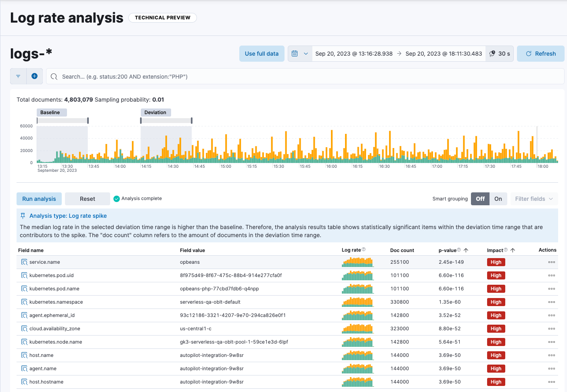Click the end date Sep 20 18:11:30.483
The image size is (567, 392).
coord(444,54)
